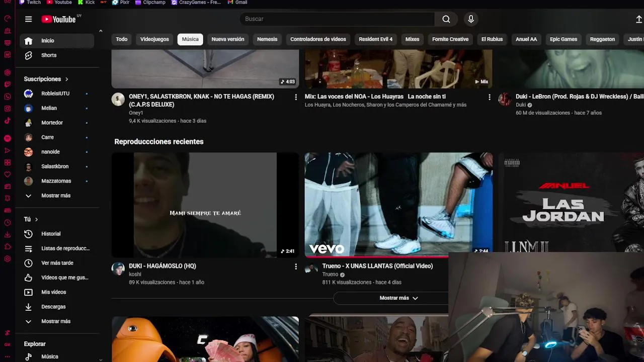Viewport: 644px width, 362px height.
Task: Open Twitch bookmark in bookmarks bar
Action: (30, 3)
